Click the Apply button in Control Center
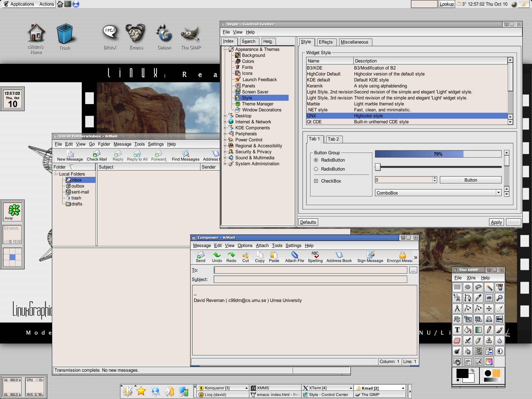Viewport: 532px width, 399px height. pyautogui.click(x=496, y=222)
